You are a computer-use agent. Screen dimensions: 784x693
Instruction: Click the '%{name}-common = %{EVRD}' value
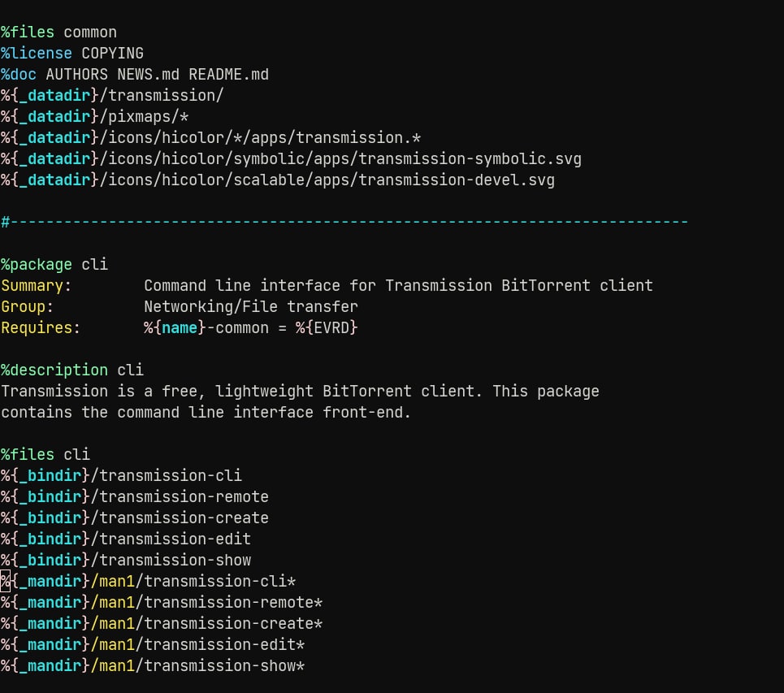coord(251,328)
